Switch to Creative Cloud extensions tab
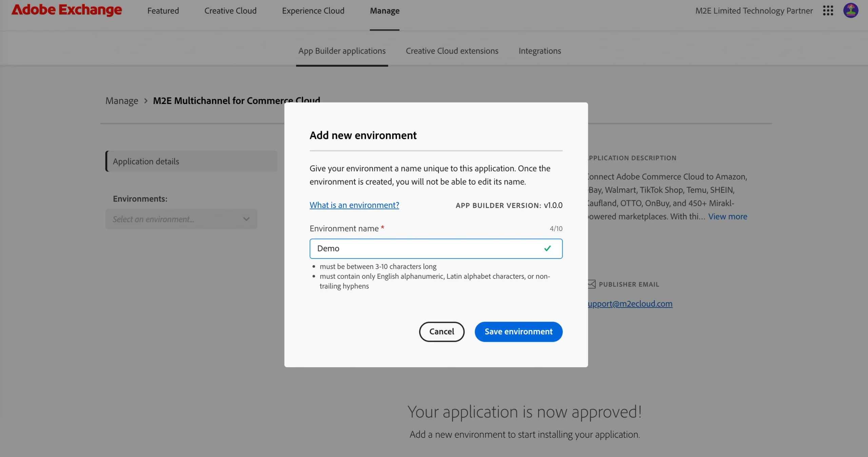The width and height of the screenshot is (868, 457). point(452,51)
